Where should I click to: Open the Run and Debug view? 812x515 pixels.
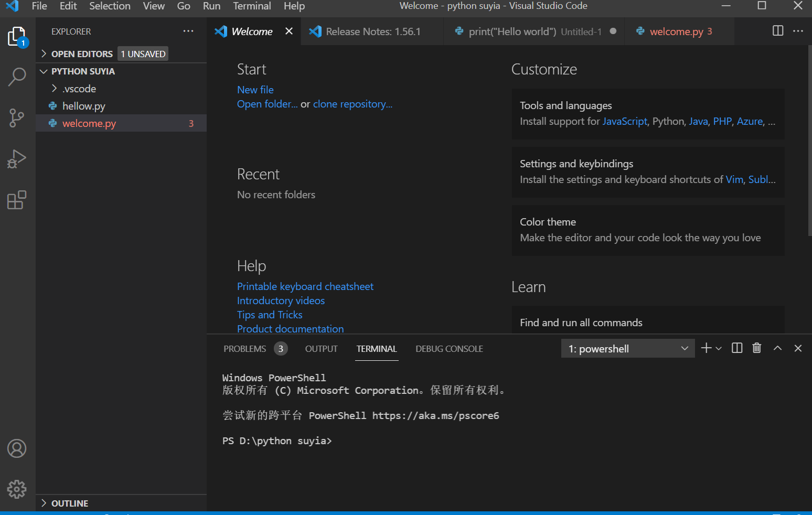[x=17, y=158]
